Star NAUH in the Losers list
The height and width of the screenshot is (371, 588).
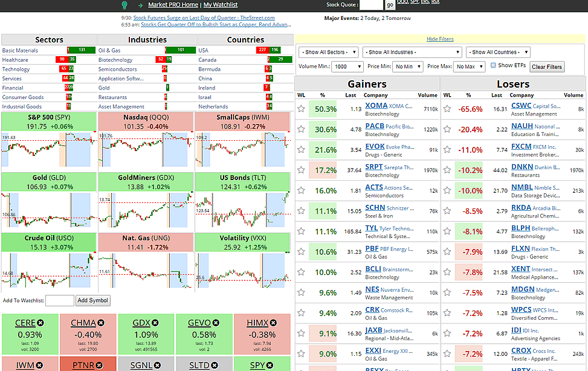[x=447, y=129]
